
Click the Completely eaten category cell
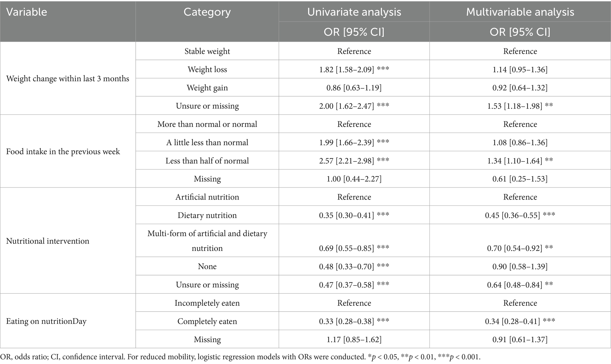click(207, 321)
